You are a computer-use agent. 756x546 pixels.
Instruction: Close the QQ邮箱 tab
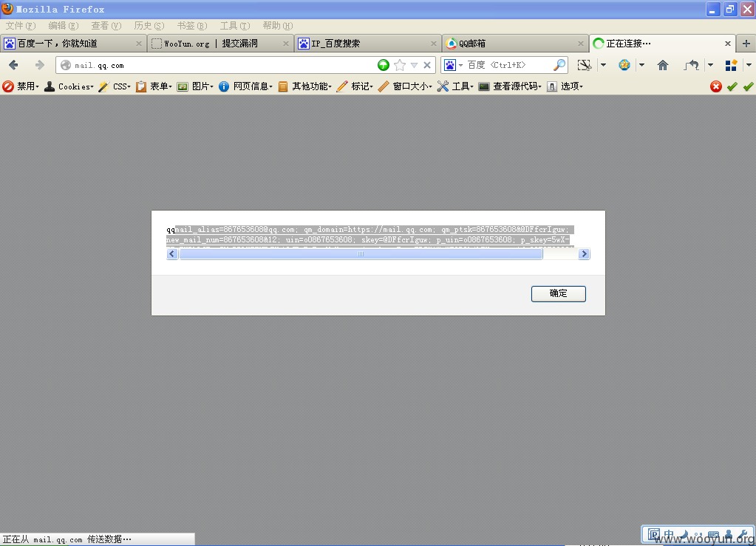pyautogui.click(x=581, y=44)
